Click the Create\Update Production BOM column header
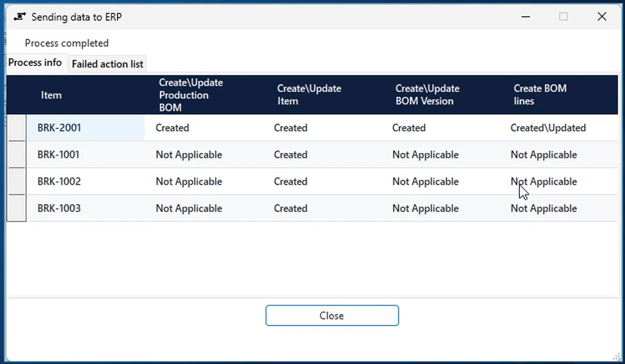This screenshot has width=625, height=364. tap(204, 95)
